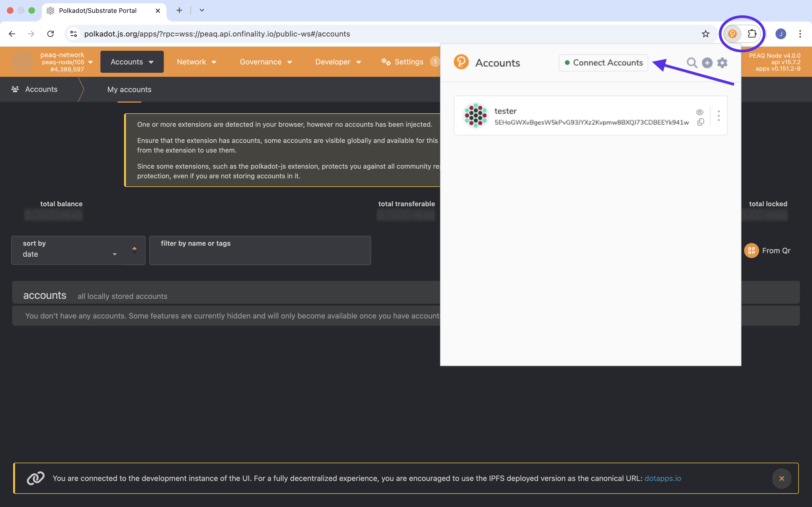Open the three-dot menu for tester account
Screen dimensions: 812x507
(x=719, y=115)
